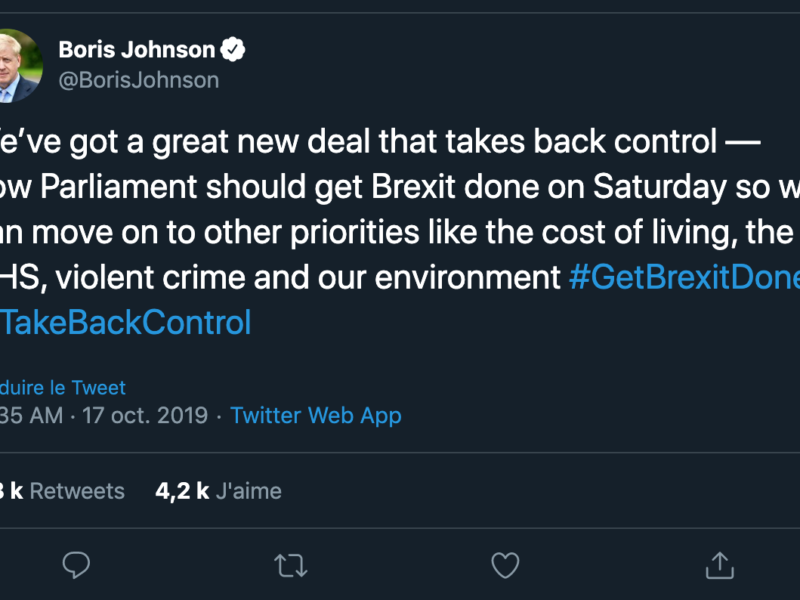Click the reply speech bubble icon

[77, 565]
